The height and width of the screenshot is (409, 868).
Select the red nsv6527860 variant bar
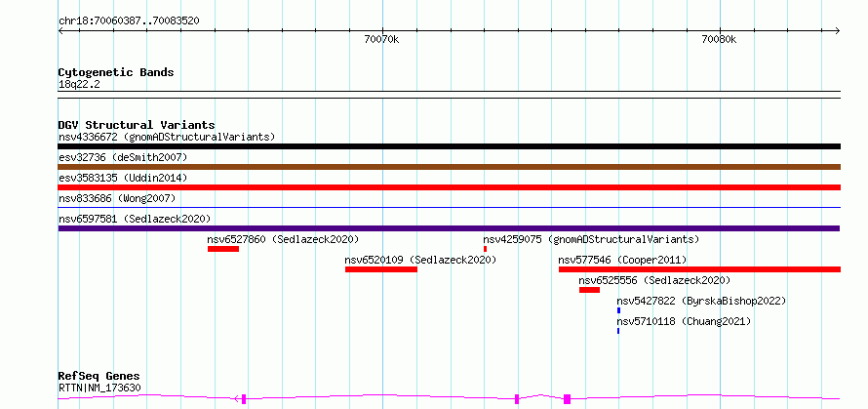point(223,249)
